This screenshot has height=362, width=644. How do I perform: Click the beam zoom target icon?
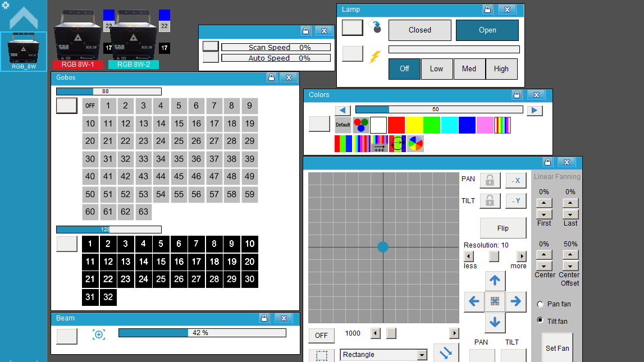tap(99, 334)
